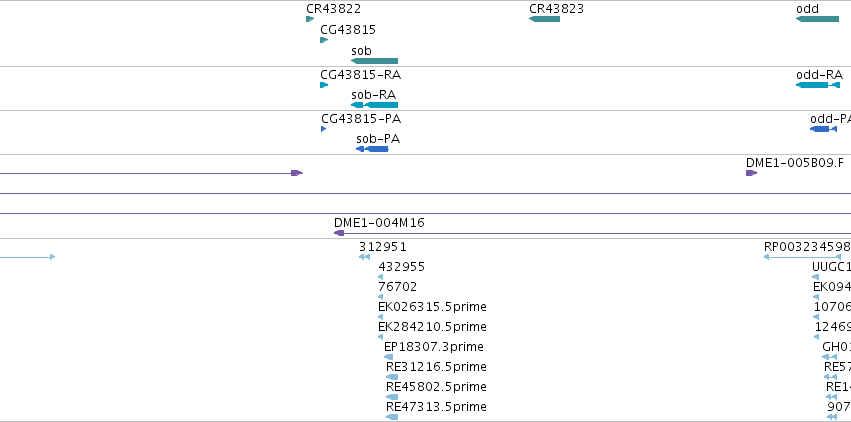Select the sob-RA label
The width and height of the screenshot is (851, 422).
pos(373,95)
